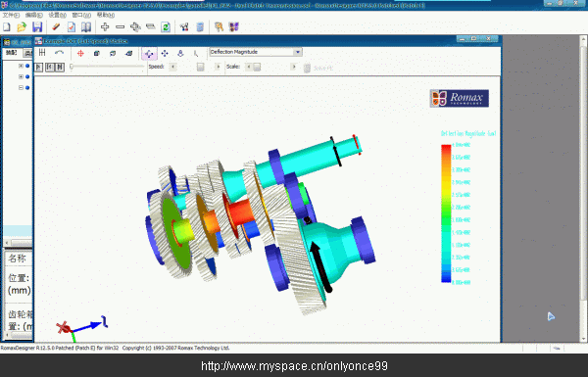Step animation back one frame

[50, 68]
